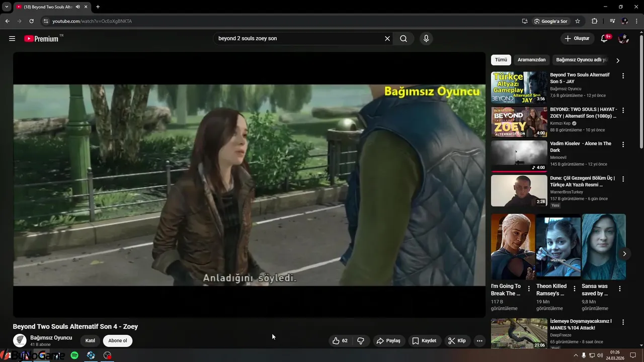This screenshot has height=362, width=644.
Task: Open more actions menu beside Klip
Action: coord(479,340)
